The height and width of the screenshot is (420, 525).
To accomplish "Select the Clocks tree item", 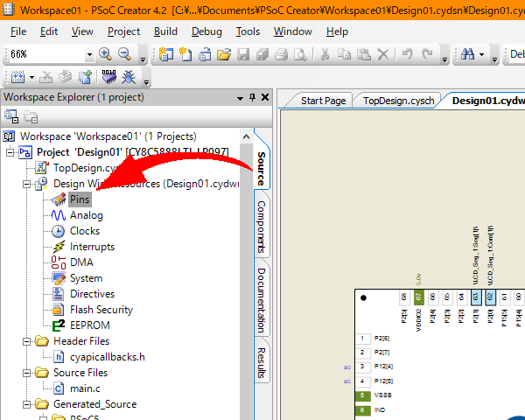I will coord(85,231).
